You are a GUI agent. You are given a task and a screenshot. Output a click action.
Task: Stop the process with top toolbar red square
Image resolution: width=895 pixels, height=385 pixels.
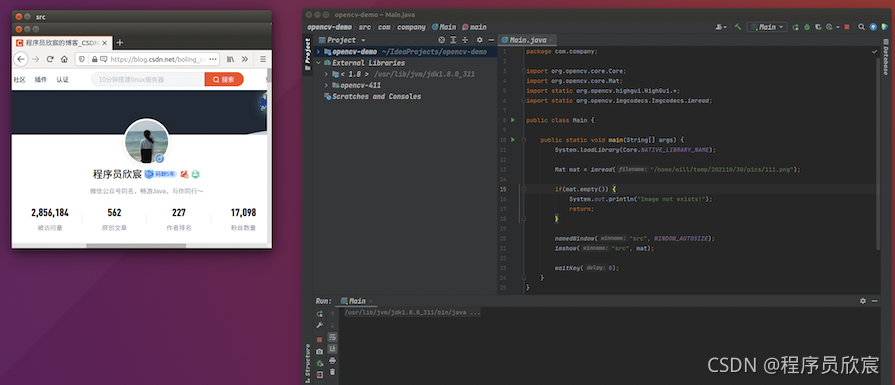[x=847, y=27]
